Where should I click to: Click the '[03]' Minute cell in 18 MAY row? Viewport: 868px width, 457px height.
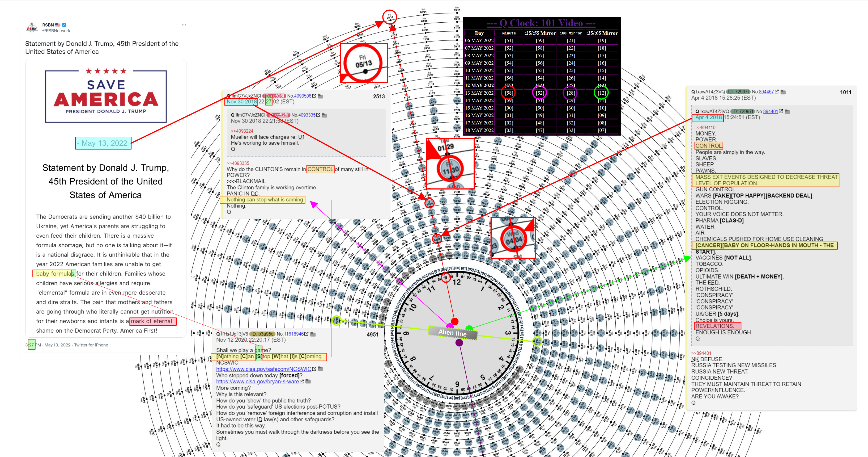[509, 130]
